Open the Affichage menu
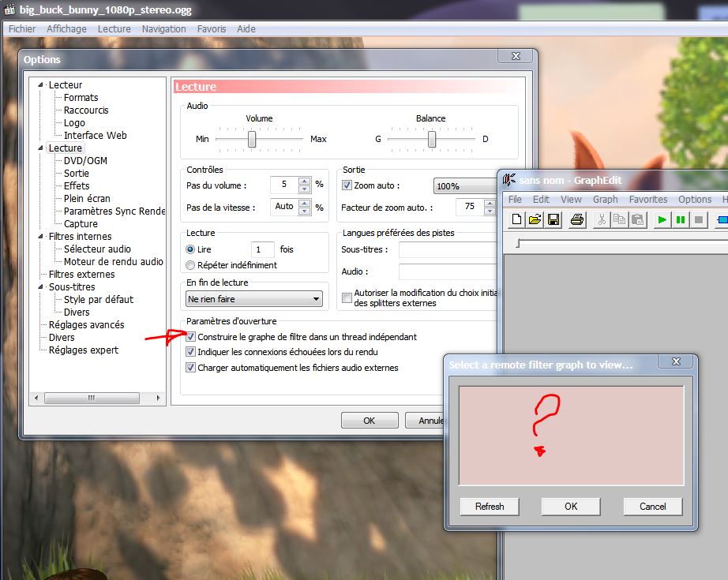Viewport: 728px width, 580px height. click(66, 28)
